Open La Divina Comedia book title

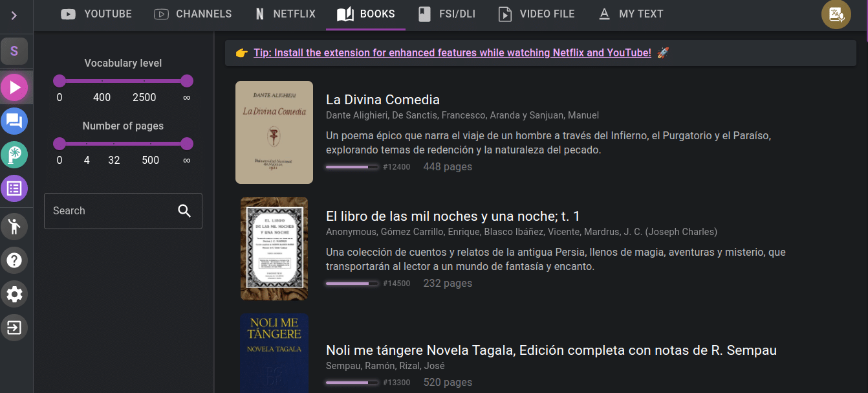(x=383, y=100)
